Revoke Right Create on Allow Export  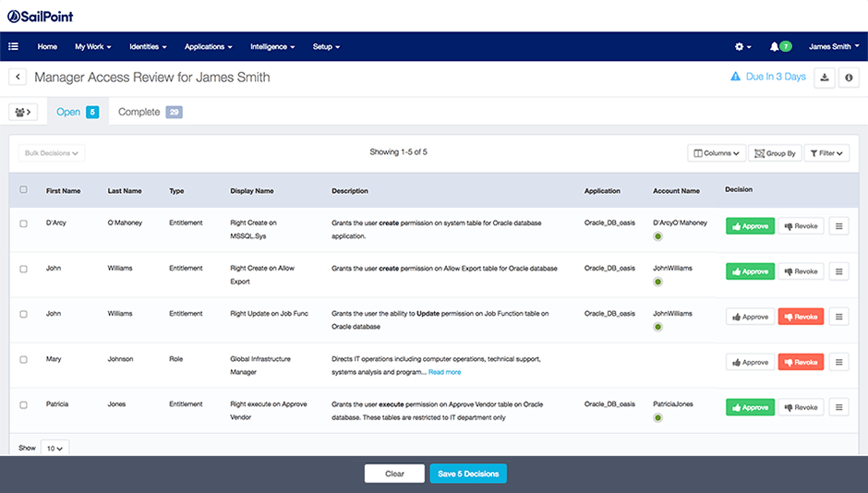[x=801, y=271]
